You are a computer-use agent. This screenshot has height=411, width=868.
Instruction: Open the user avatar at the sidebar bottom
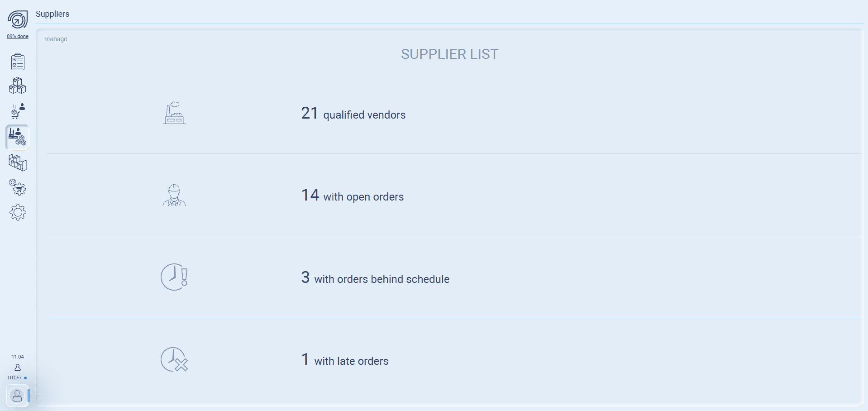pos(17,396)
